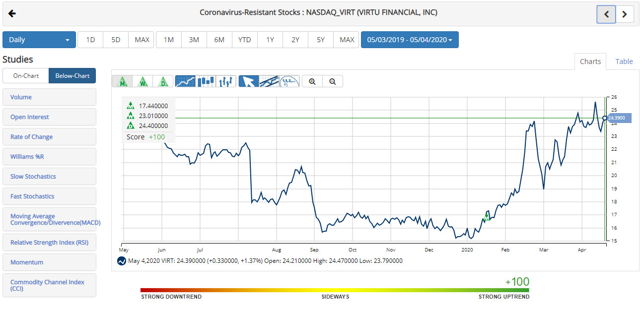
Task: Open the 05/03/2019 - 05/04/2020 date range dropdown
Action: click(410, 40)
